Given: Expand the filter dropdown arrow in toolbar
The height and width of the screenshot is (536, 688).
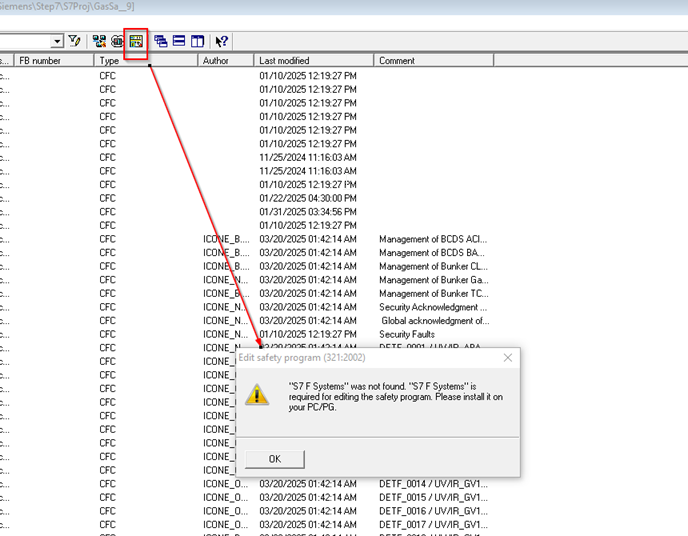Looking at the screenshot, I should point(57,41).
